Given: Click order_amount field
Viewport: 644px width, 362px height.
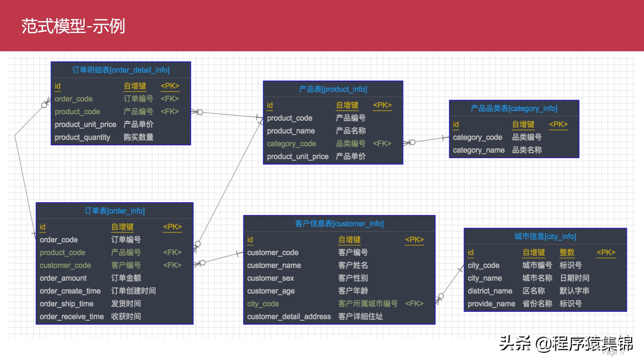Looking at the screenshot, I should point(63,278).
